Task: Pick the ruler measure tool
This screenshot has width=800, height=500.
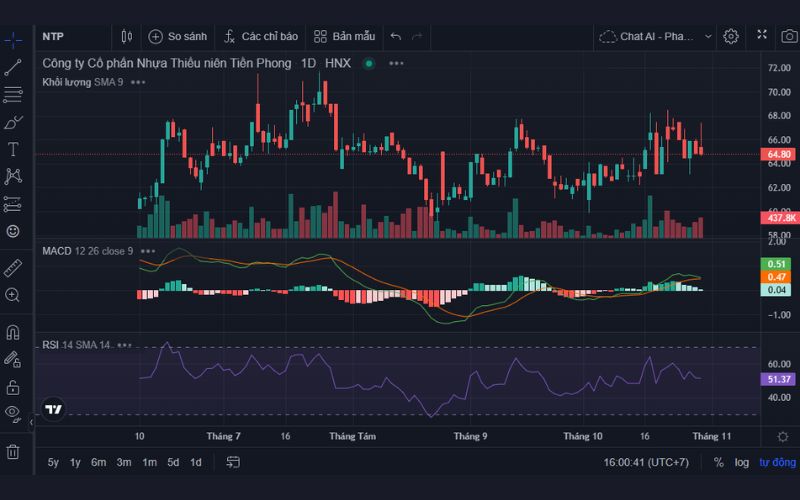Action: tap(13, 268)
